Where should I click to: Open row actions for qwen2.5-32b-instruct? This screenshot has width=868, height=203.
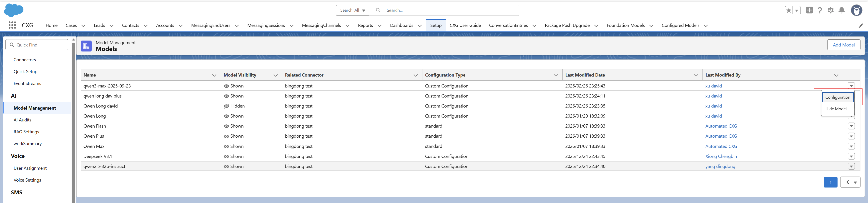click(x=851, y=167)
